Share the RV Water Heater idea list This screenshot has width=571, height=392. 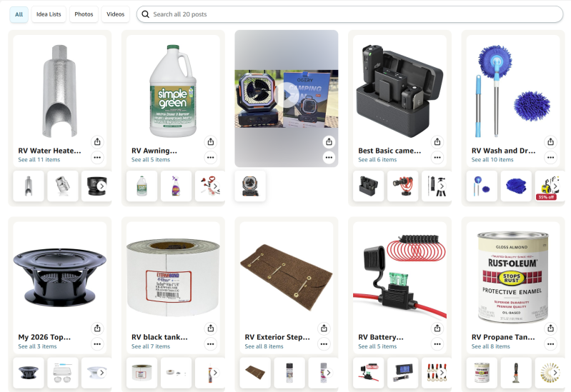[97, 141]
